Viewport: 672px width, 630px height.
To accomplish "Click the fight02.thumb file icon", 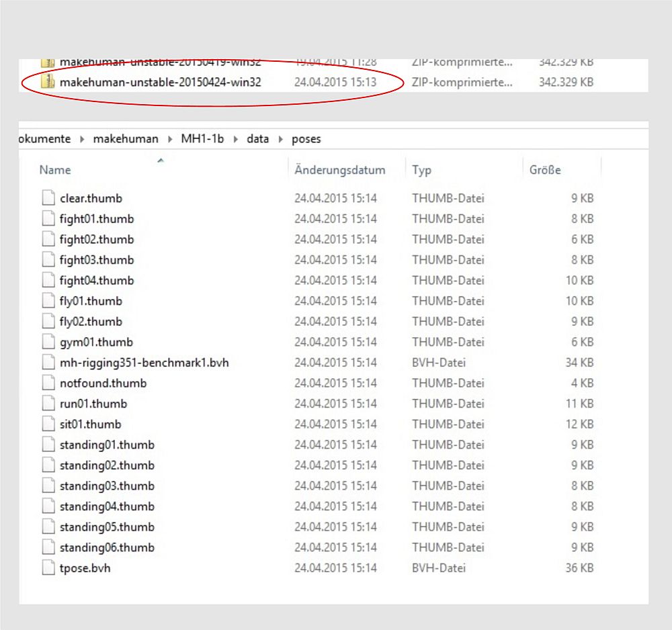I will [x=48, y=239].
